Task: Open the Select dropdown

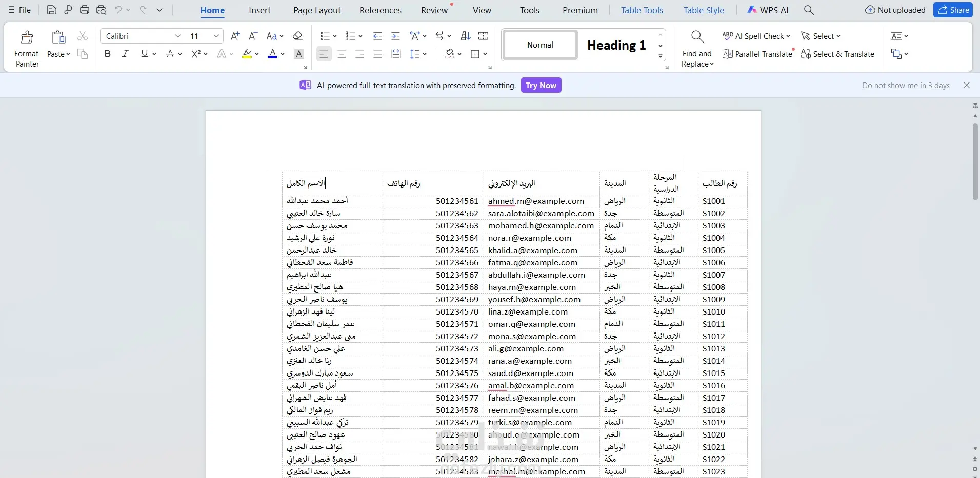Action: pos(821,36)
